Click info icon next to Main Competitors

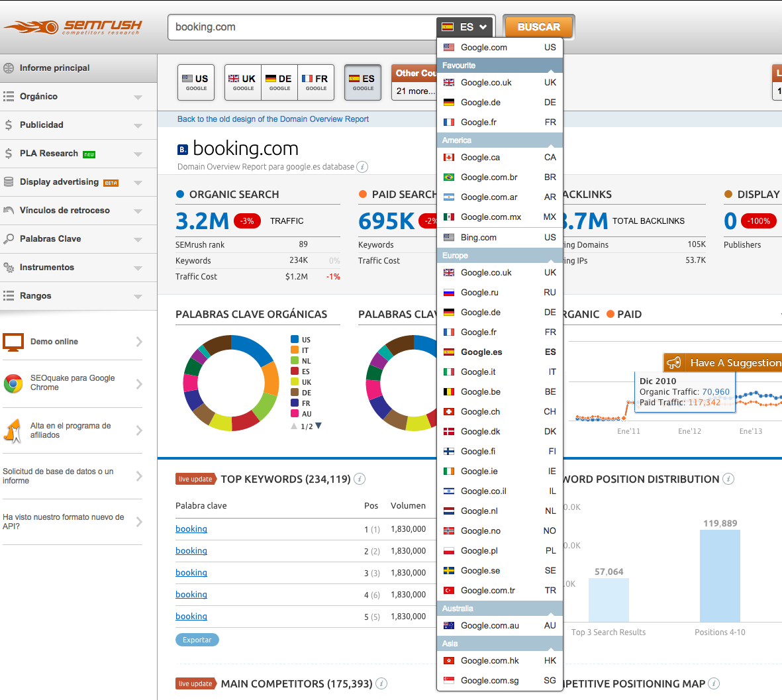tap(381, 683)
